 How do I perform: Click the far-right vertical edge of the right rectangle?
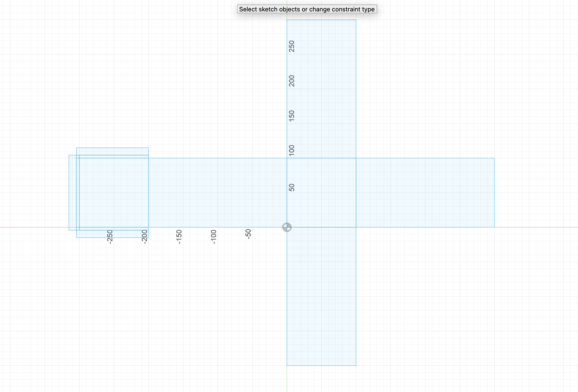pyautogui.click(x=495, y=192)
